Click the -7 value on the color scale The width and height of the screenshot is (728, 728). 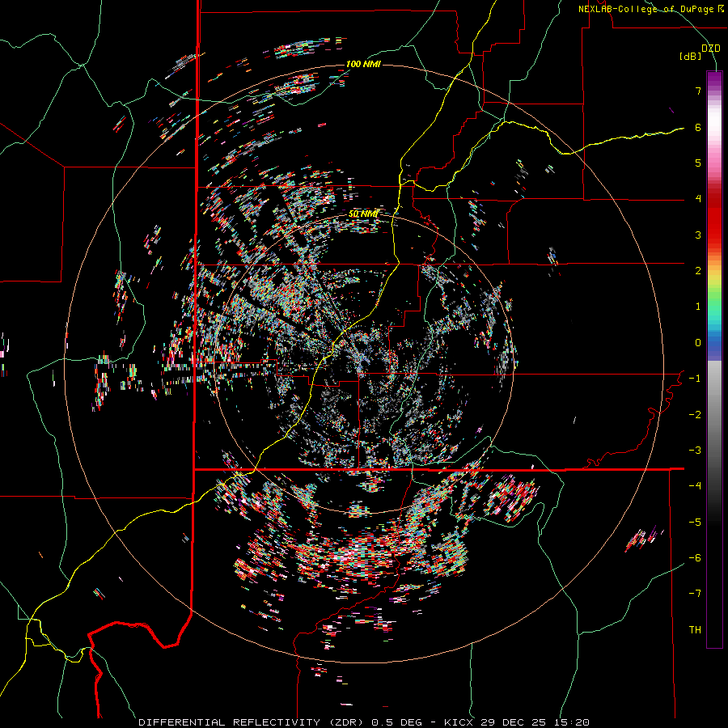click(695, 594)
